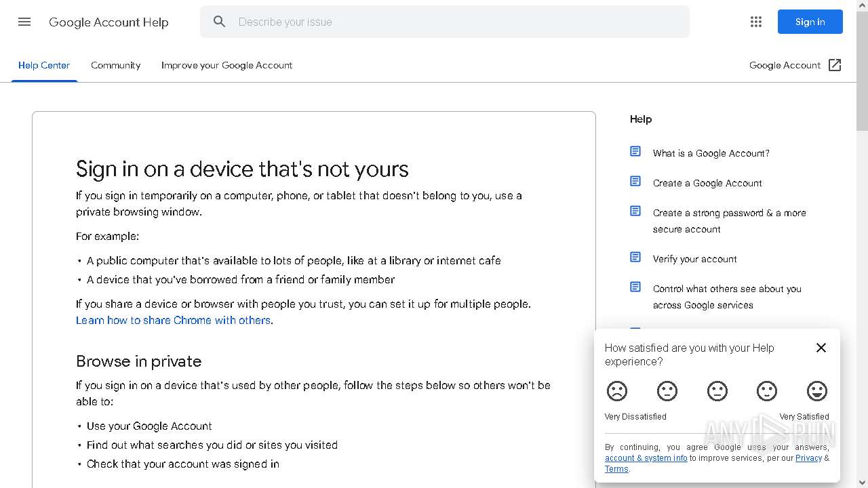Select the somewhat satisfied smiley face
Image resolution: width=868 pixels, height=488 pixels.
click(x=767, y=391)
